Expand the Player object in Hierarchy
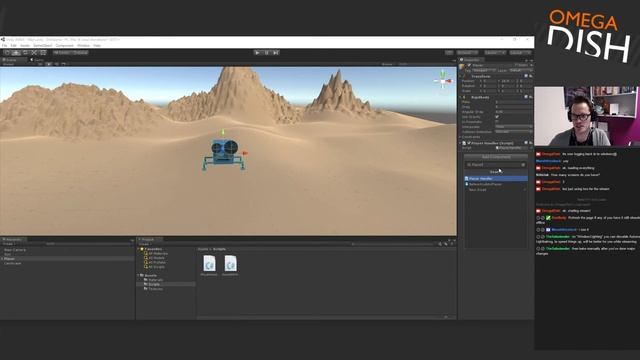 [2, 259]
